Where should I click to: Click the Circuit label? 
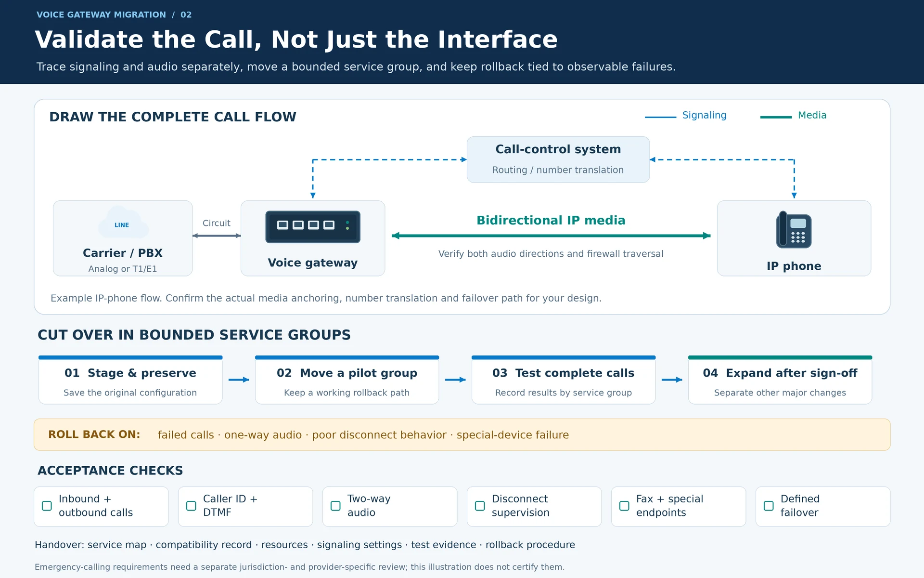pos(217,223)
